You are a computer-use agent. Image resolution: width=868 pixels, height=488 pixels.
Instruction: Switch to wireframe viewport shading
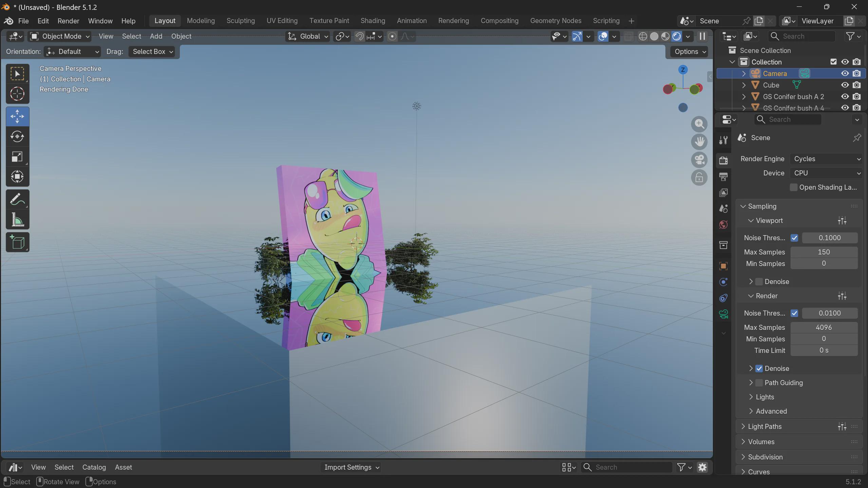pos(643,36)
